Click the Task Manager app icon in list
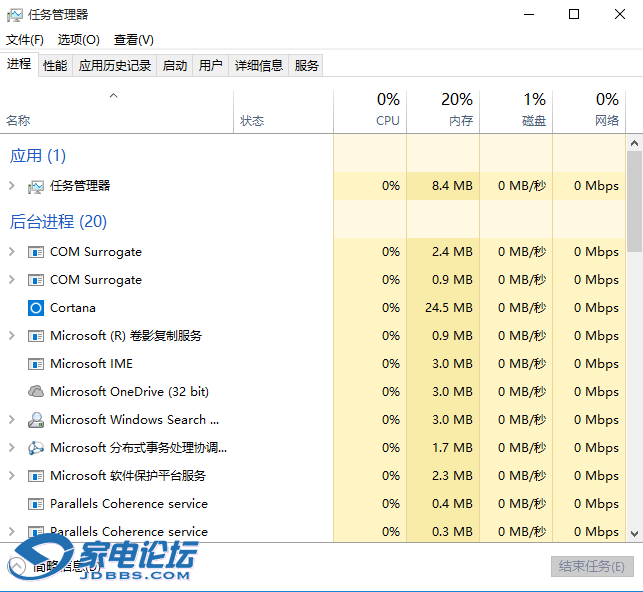 coord(36,186)
